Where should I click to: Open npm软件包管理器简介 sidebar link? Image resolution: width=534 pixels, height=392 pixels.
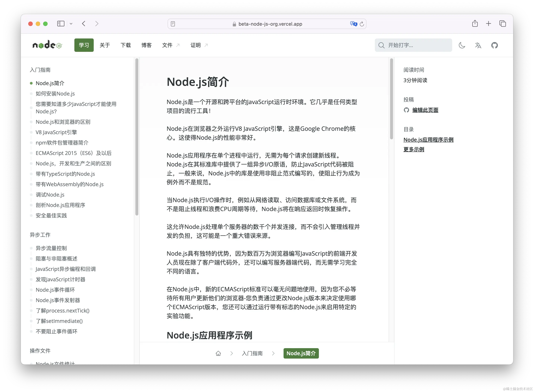[x=62, y=143]
